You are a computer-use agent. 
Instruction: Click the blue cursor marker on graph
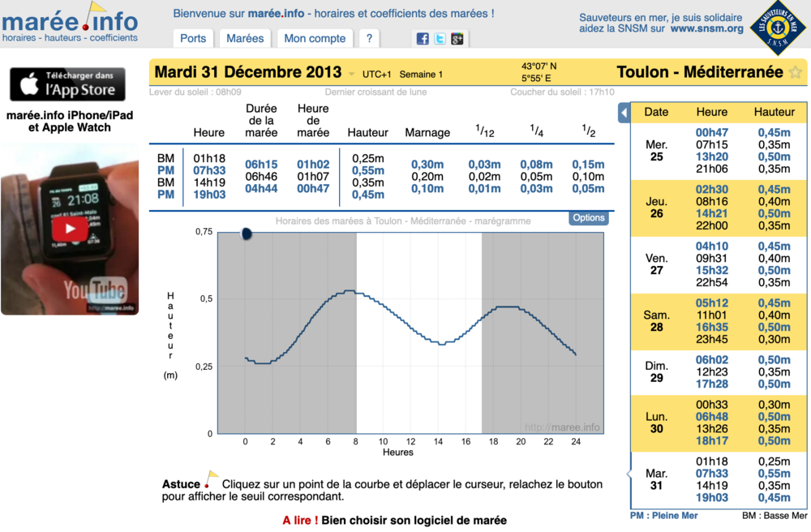(x=247, y=234)
